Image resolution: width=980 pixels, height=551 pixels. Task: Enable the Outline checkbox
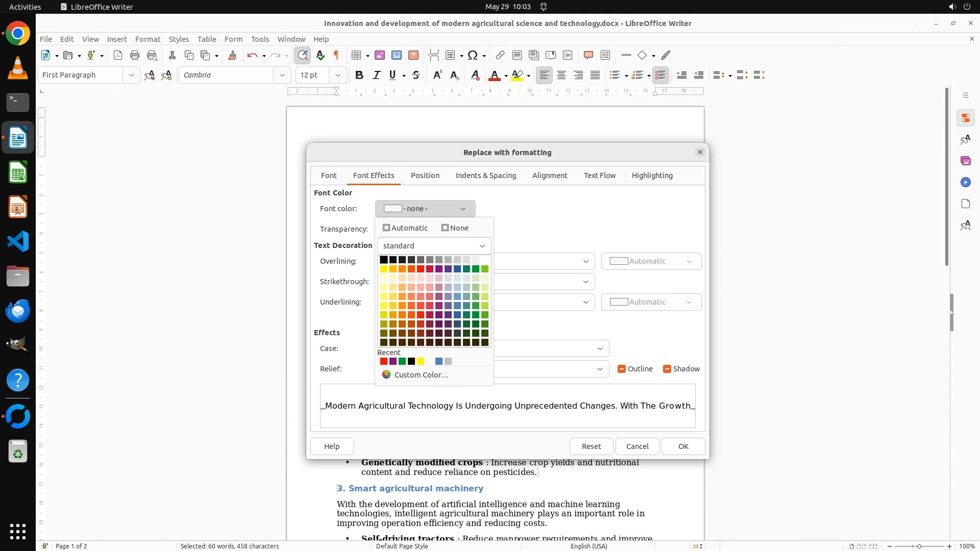coord(621,369)
